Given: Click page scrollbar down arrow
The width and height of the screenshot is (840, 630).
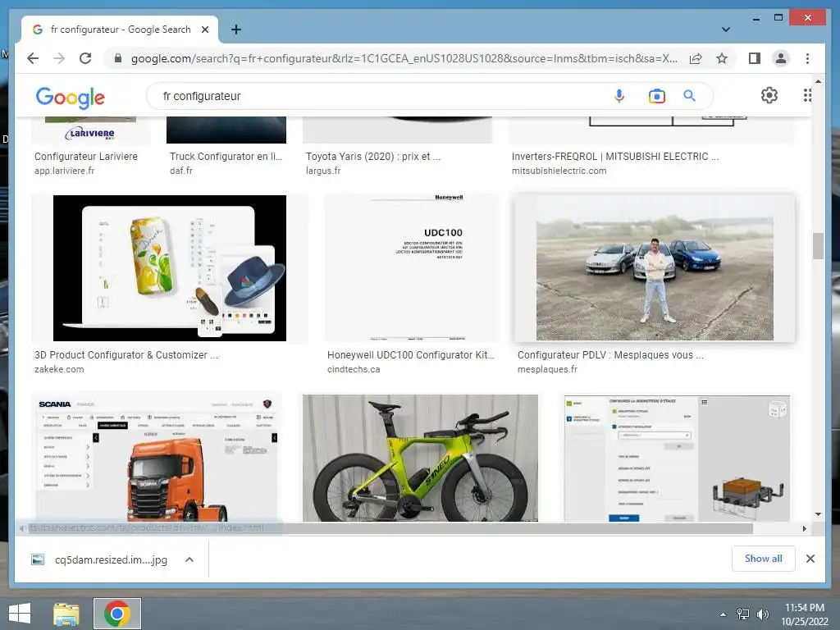Looking at the screenshot, I should pyautogui.click(x=818, y=514).
